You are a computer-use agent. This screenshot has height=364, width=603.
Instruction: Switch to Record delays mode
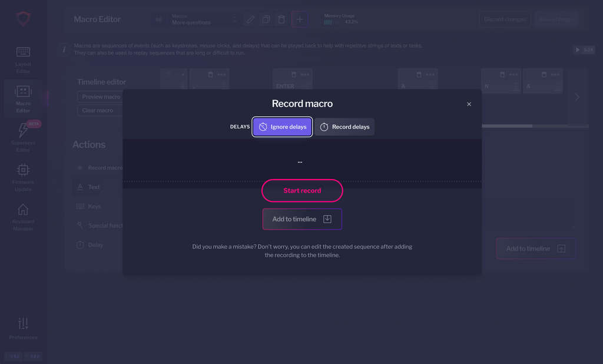coord(344,127)
